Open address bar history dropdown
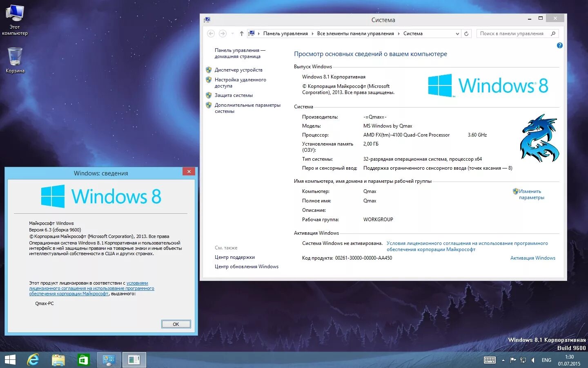Viewport: 588px width, 368px height. [x=457, y=34]
